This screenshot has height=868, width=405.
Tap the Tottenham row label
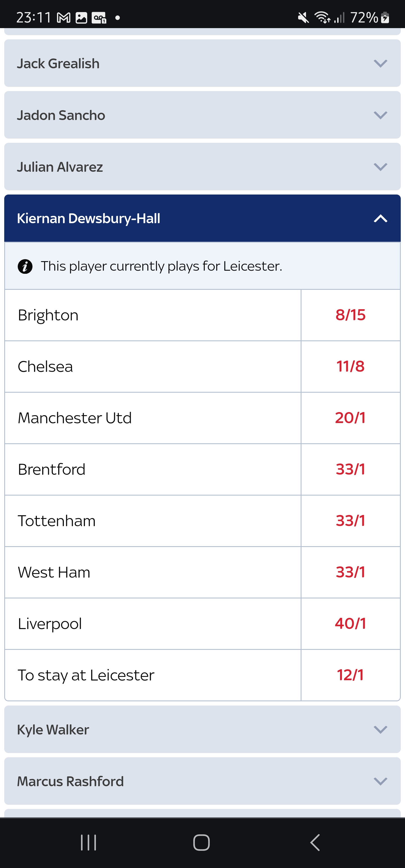(57, 521)
